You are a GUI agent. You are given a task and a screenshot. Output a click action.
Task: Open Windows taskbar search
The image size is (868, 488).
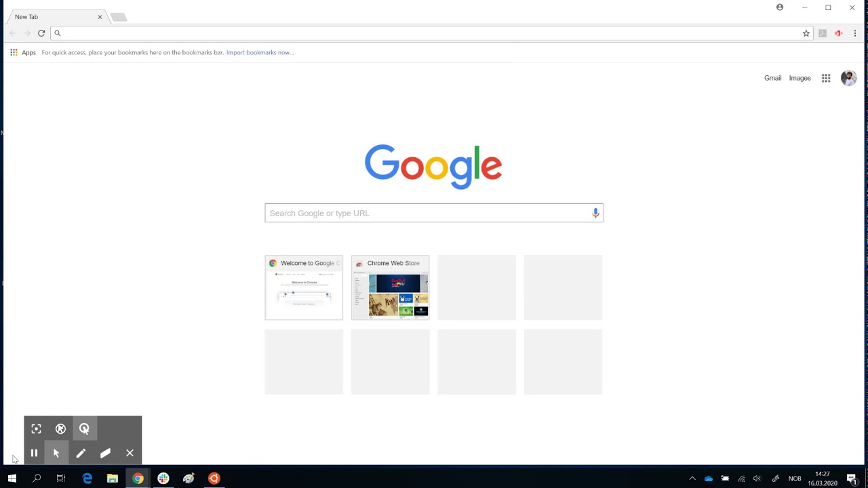37,479
